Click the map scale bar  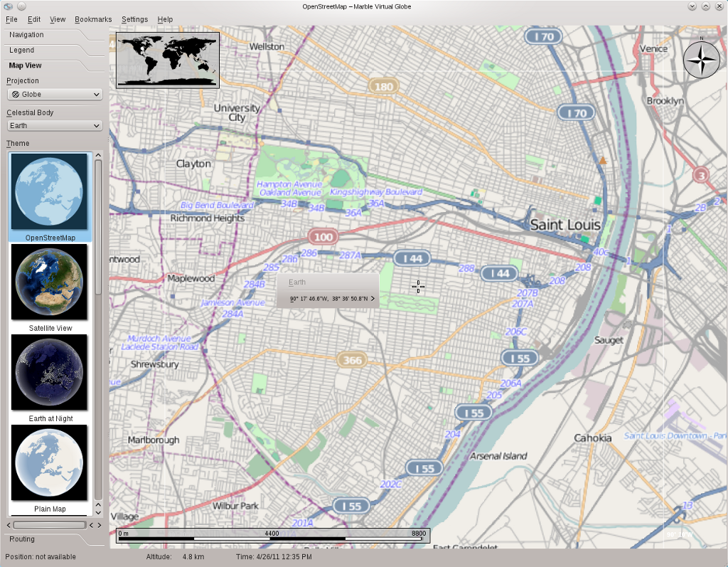[273, 536]
